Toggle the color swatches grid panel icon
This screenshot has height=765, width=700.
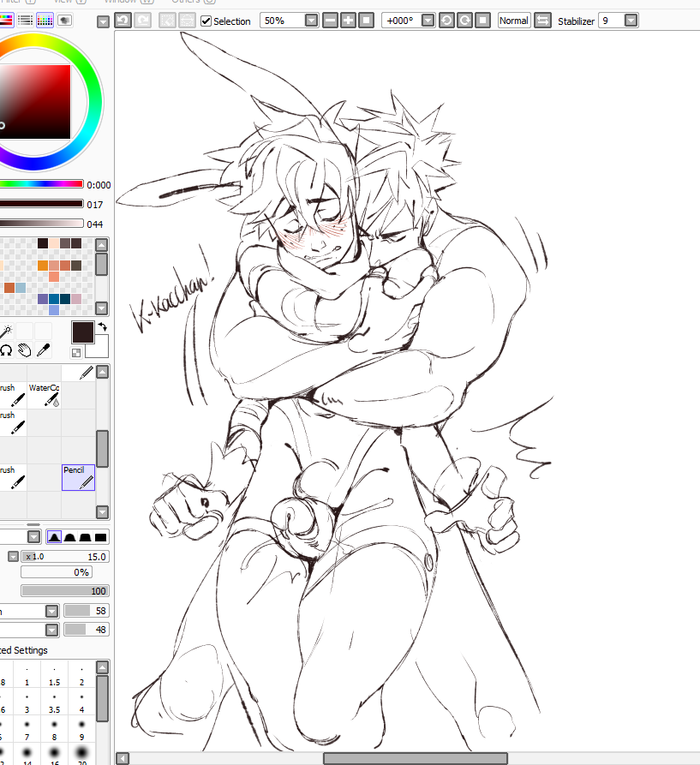pyautogui.click(x=45, y=20)
